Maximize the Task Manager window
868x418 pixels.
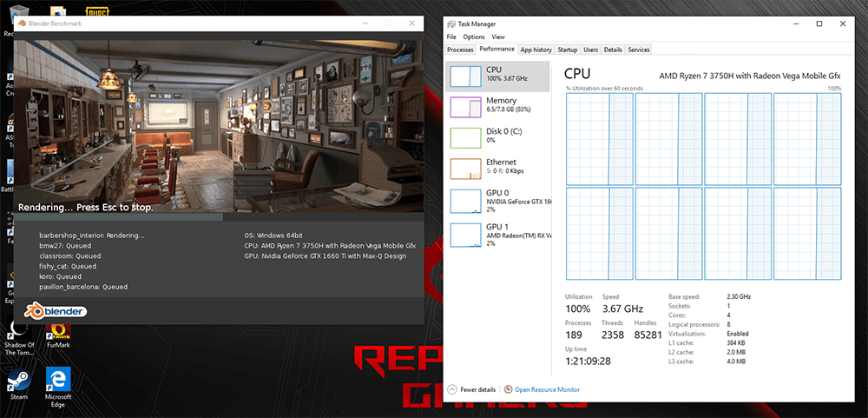(819, 23)
